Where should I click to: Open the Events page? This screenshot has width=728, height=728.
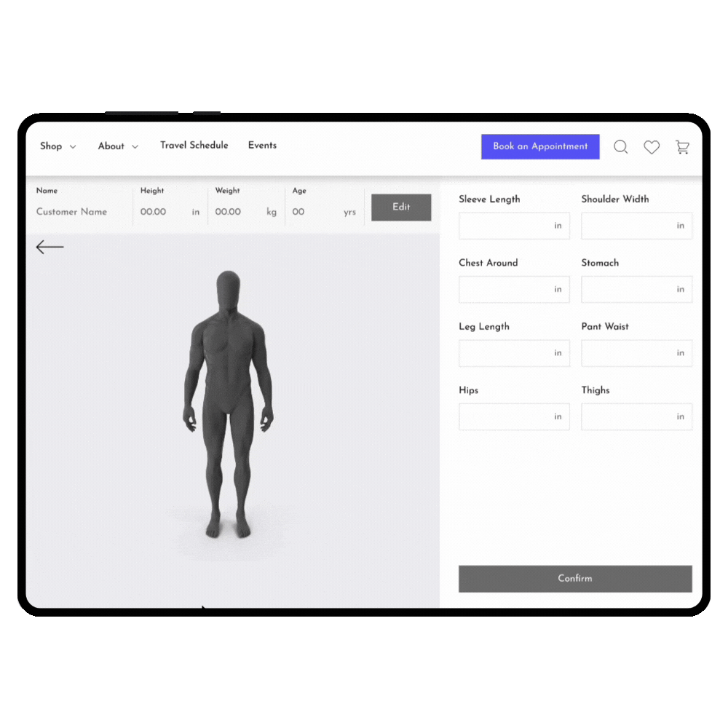coord(262,146)
